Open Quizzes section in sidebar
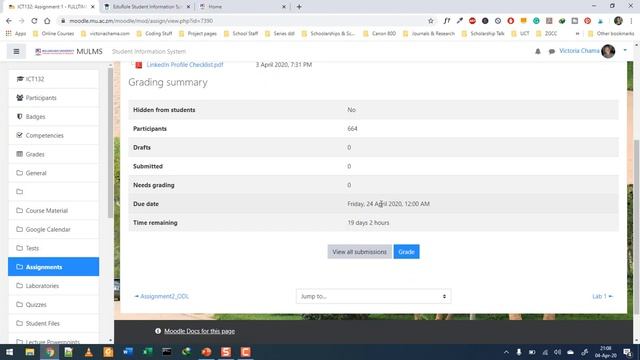This screenshot has width=640, height=360. (53, 304)
